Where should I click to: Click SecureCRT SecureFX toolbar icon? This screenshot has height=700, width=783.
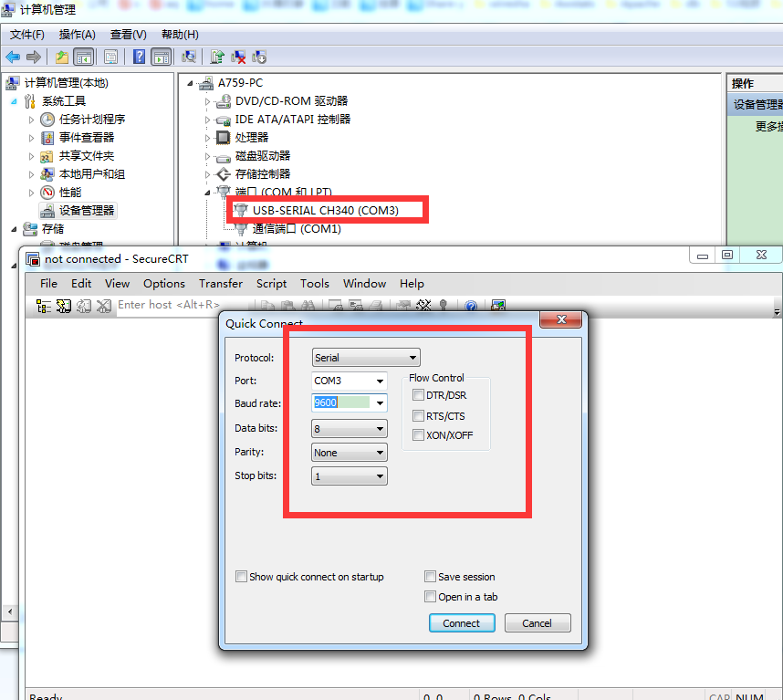[x=498, y=305]
